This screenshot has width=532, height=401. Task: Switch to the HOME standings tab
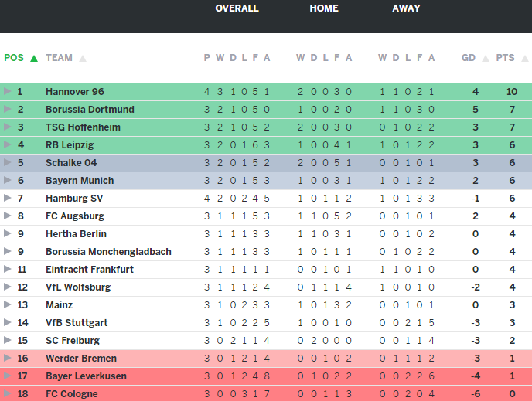pos(324,8)
